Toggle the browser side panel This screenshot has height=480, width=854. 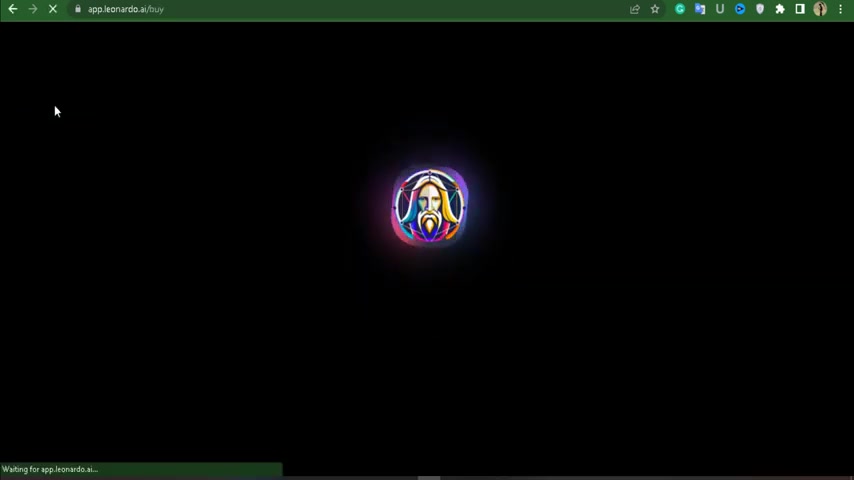tap(800, 9)
